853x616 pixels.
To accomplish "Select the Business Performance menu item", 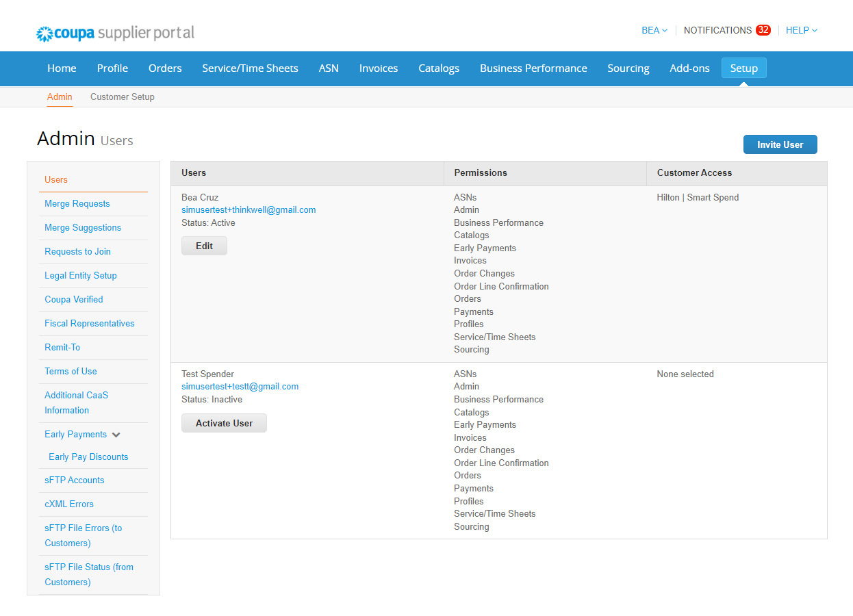I will [x=533, y=68].
